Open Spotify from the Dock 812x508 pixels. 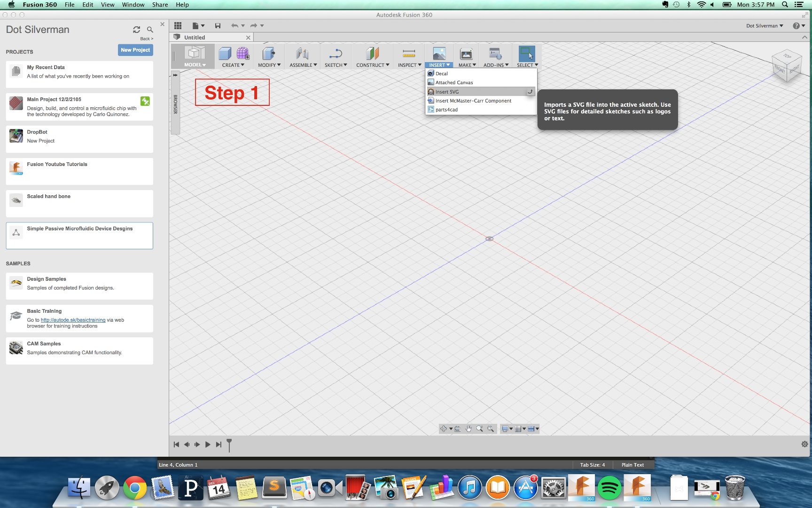[609, 488]
